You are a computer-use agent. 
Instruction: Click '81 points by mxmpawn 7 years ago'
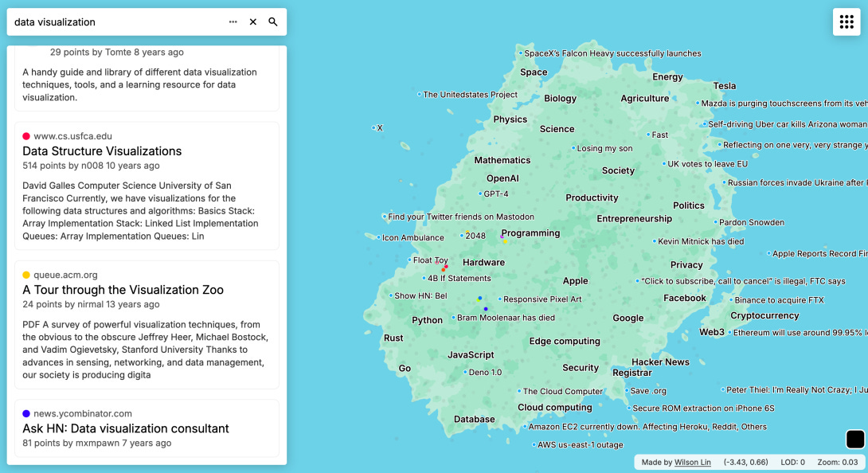point(97,443)
